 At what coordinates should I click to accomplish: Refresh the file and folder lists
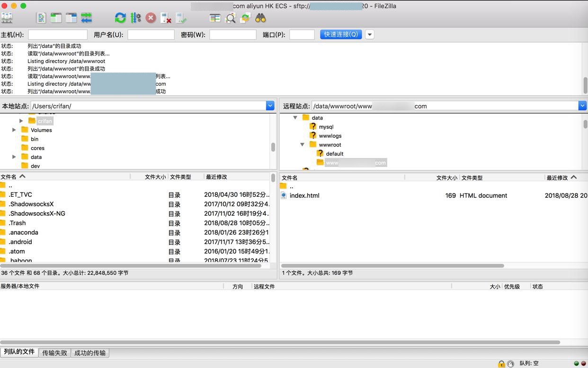tap(120, 18)
